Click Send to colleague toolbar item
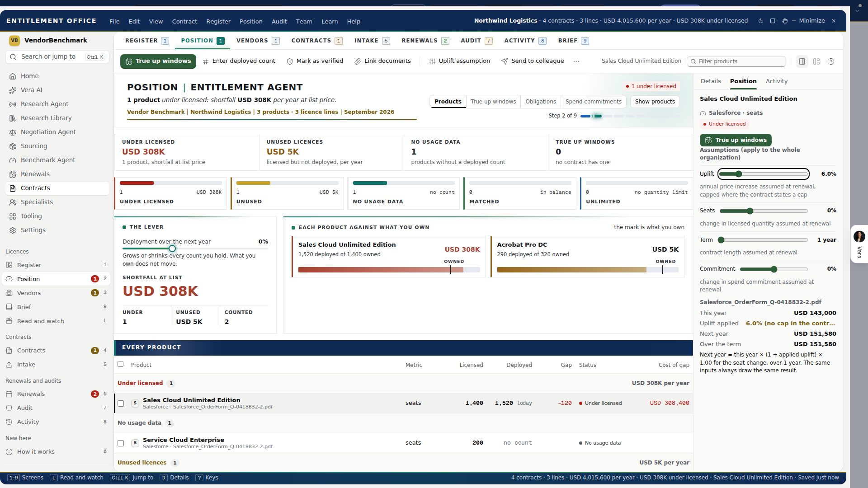The image size is (868, 488). pyautogui.click(x=533, y=61)
